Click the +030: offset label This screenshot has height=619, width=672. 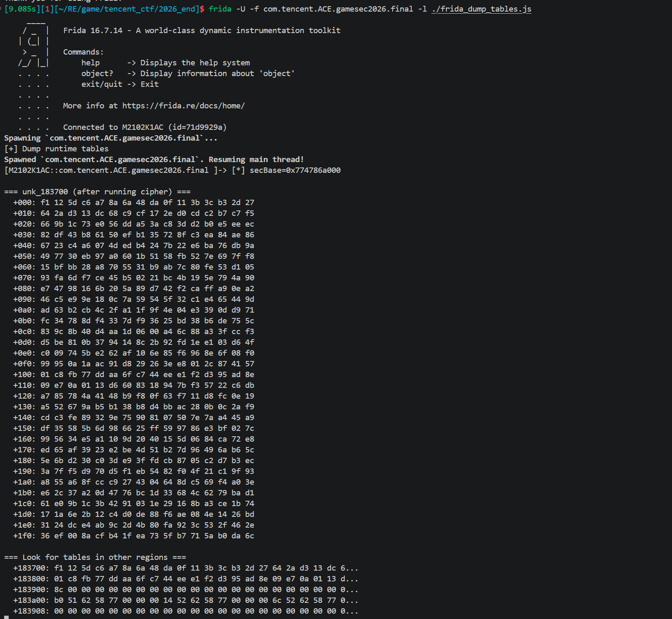24,235
